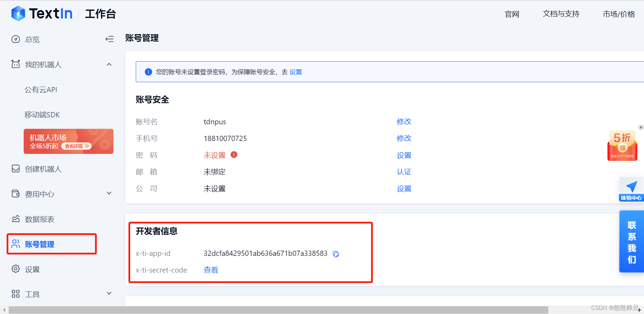Click 认证 to verify the email
The width and height of the screenshot is (644, 314).
pos(404,172)
